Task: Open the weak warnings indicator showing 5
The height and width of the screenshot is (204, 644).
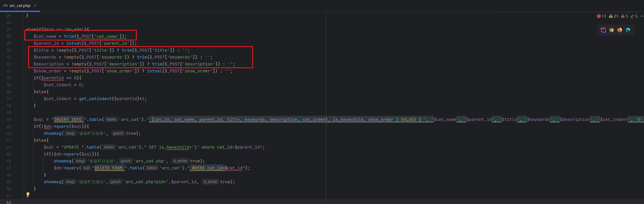Action: [x=624, y=16]
